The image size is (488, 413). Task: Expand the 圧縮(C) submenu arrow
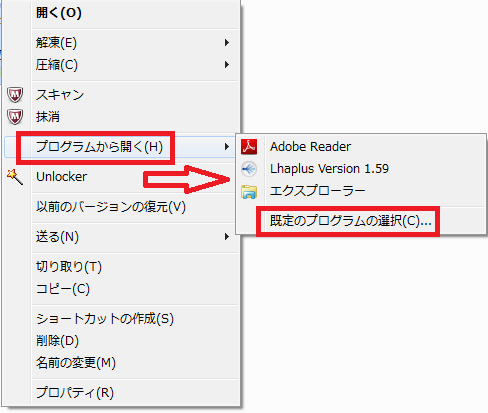point(227,65)
